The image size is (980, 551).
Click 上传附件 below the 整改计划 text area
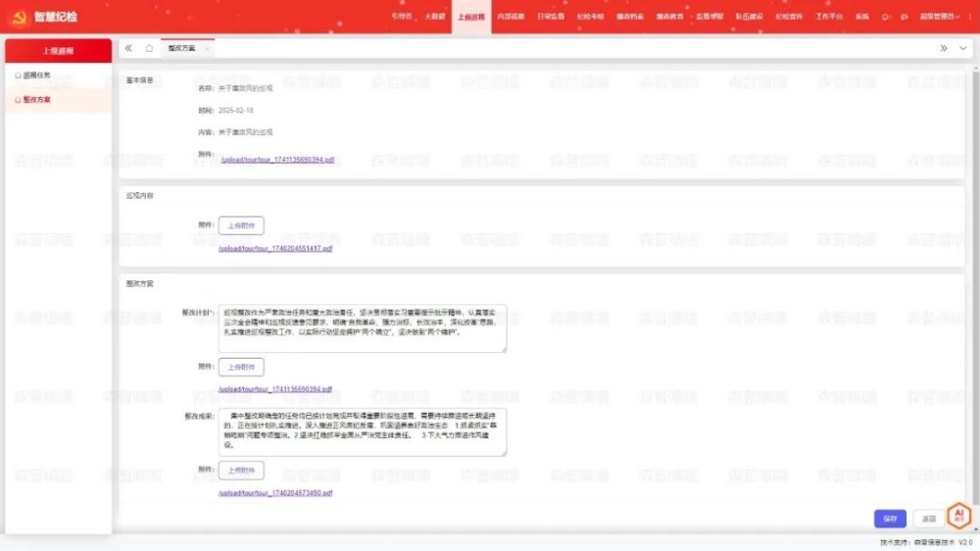241,367
